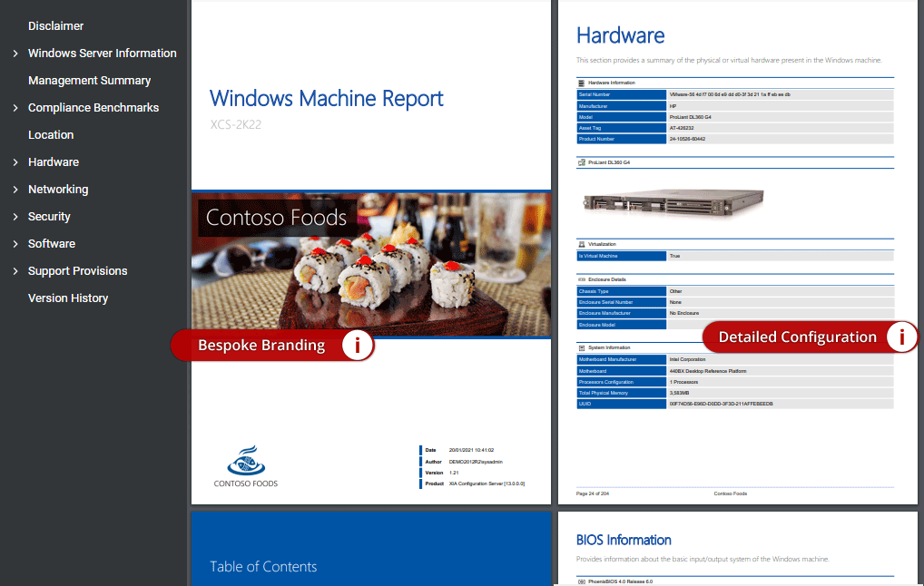The image size is (924, 586).
Task: Expand Windows Server Information chevron
Action: tap(15, 54)
